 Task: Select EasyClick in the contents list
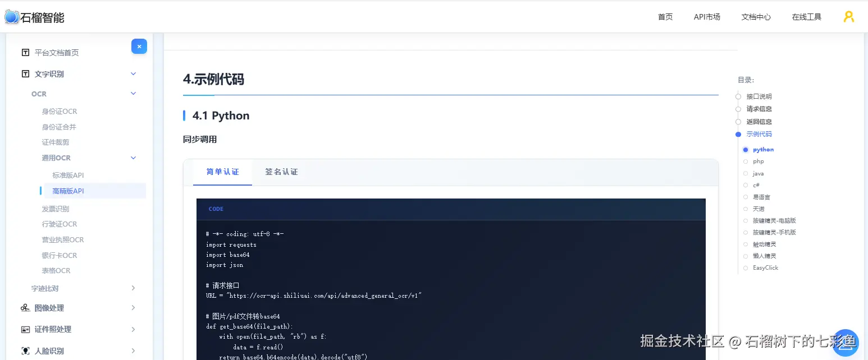pos(766,268)
